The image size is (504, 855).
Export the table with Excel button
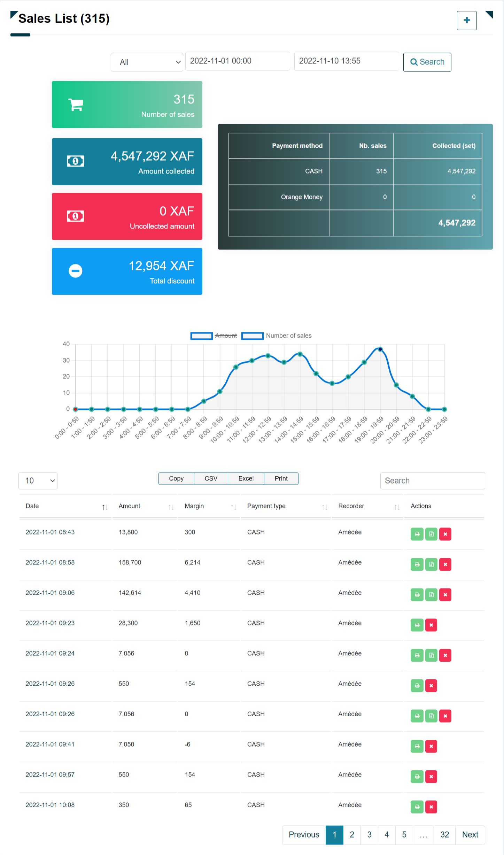coord(246,478)
